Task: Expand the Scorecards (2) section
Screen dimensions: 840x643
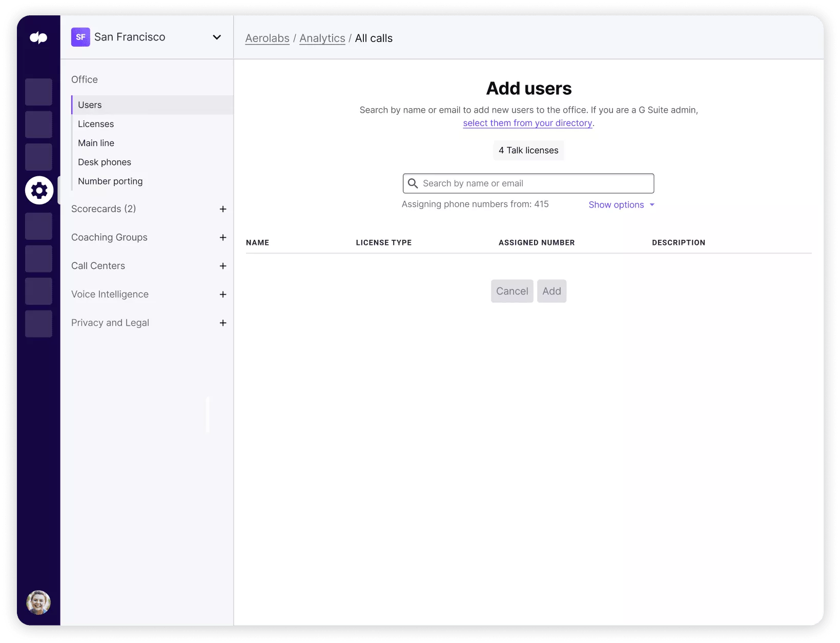Action: pos(223,209)
